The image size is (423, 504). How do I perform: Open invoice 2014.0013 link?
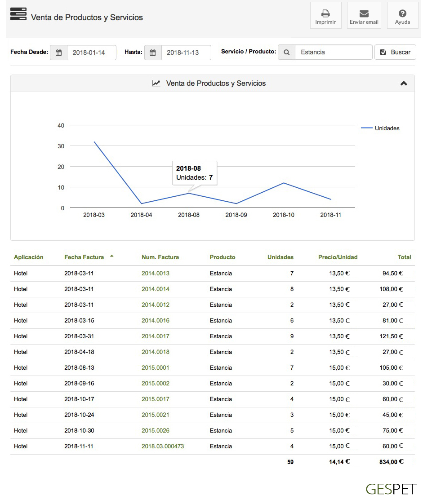(x=156, y=273)
